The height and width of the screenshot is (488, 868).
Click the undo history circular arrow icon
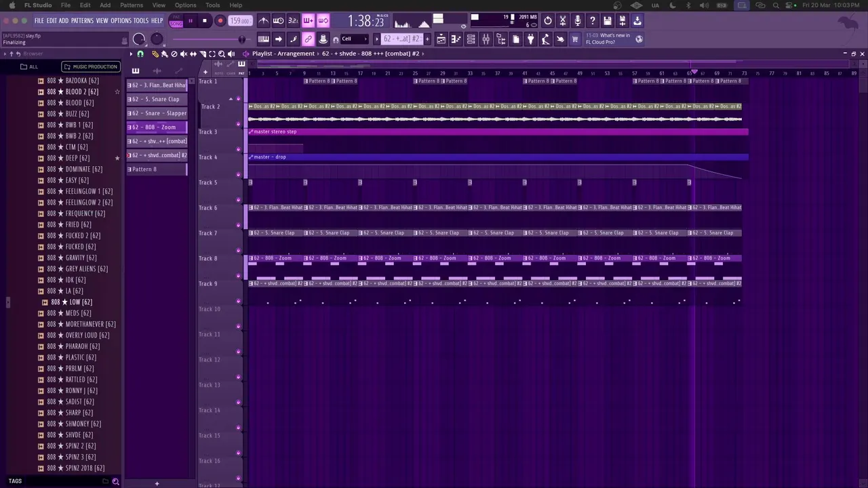click(548, 21)
